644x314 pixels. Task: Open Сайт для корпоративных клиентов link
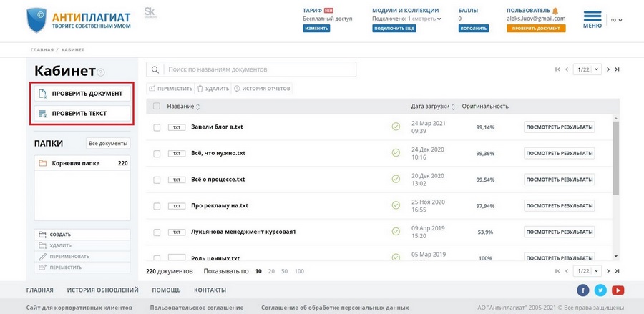tap(79, 308)
